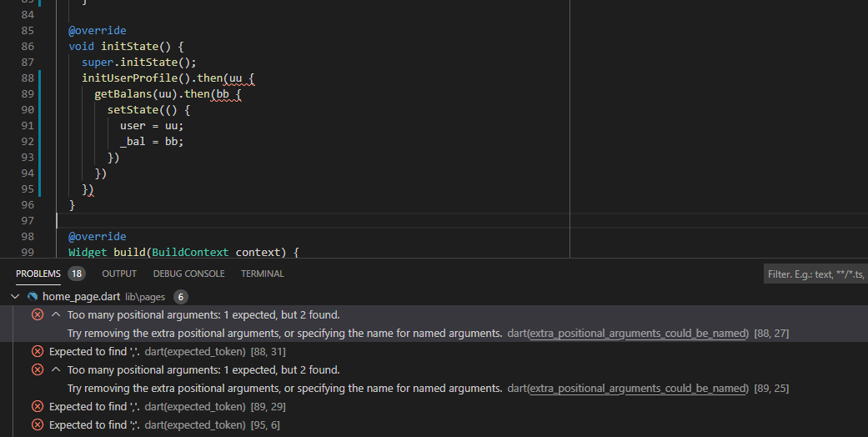Switch to the PROBLEMS tab
The height and width of the screenshot is (437, 868).
(38, 274)
